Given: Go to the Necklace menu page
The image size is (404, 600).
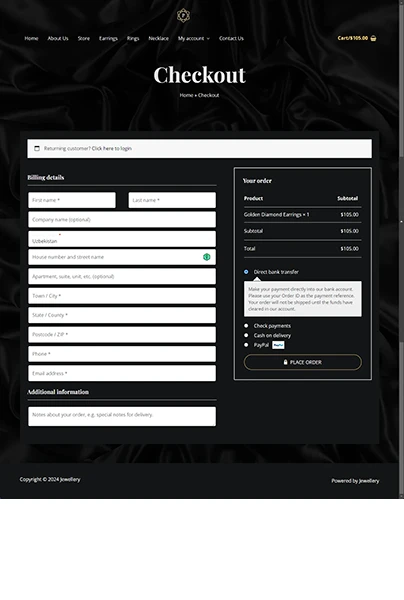Looking at the screenshot, I should pyautogui.click(x=158, y=38).
